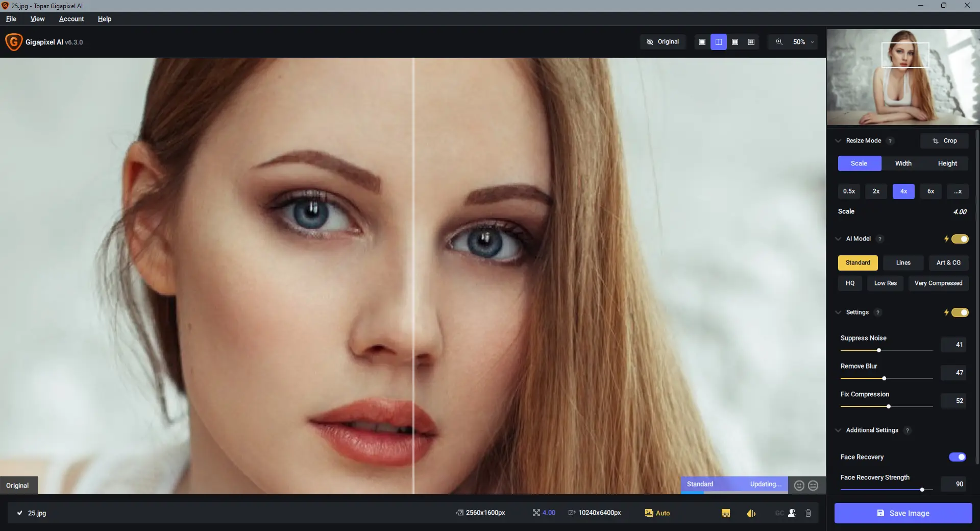Collapse the Resize Mode section
The width and height of the screenshot is (980, 531).
(x=838, y=141)
